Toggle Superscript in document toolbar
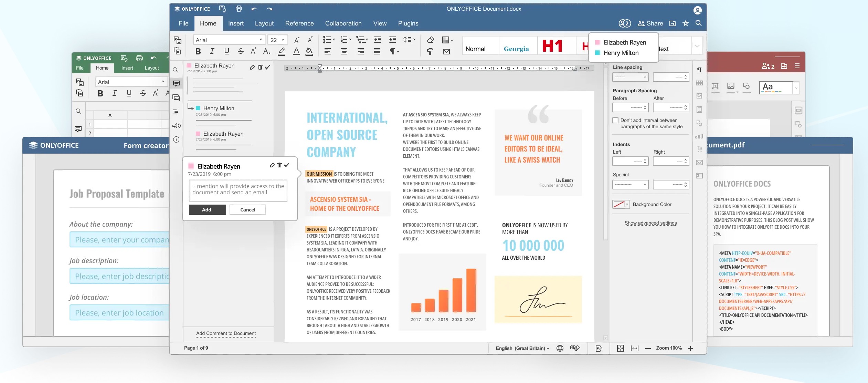This screenshot has height=383, width=868. click(x=253, y=52)
